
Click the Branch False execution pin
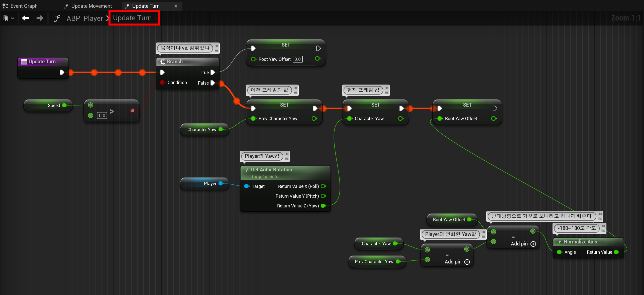[213, 83]
